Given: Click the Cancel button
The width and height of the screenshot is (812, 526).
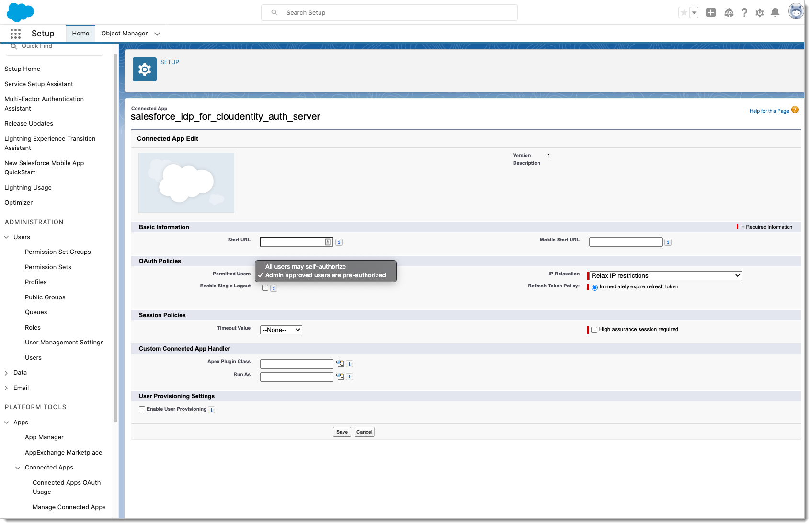Looking at the screenshot, I should [x=365, y=432].
